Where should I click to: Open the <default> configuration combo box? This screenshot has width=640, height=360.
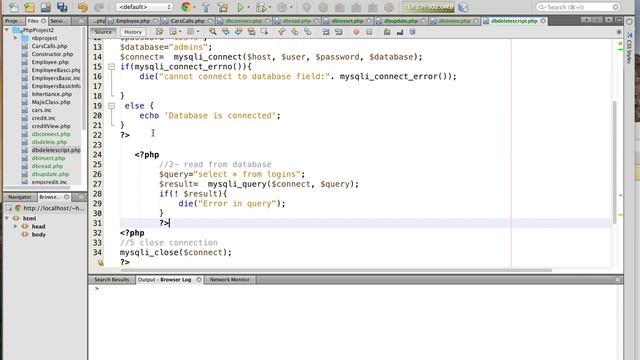(144, 7)
